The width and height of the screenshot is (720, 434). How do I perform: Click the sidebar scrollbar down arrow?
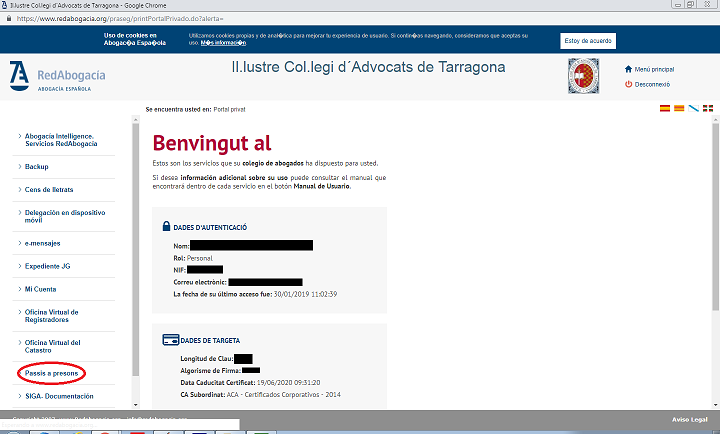(x=135, y=405)
